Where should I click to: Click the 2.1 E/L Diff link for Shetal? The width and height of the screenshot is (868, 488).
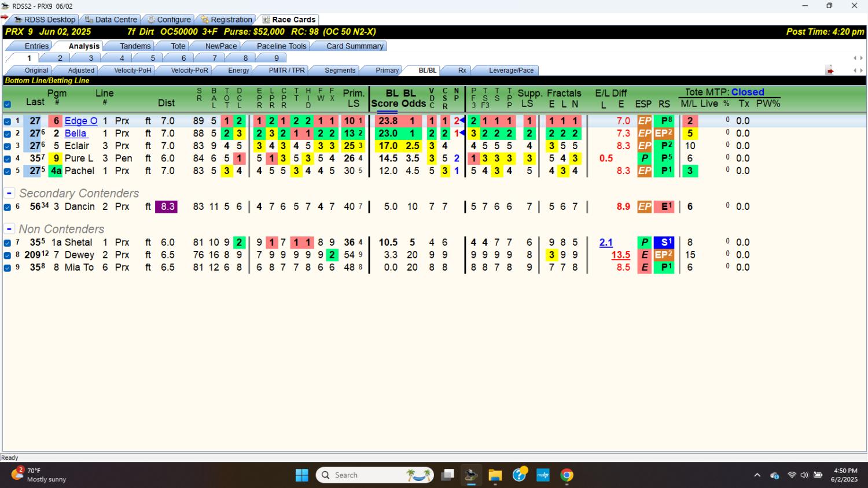point(606,242)
